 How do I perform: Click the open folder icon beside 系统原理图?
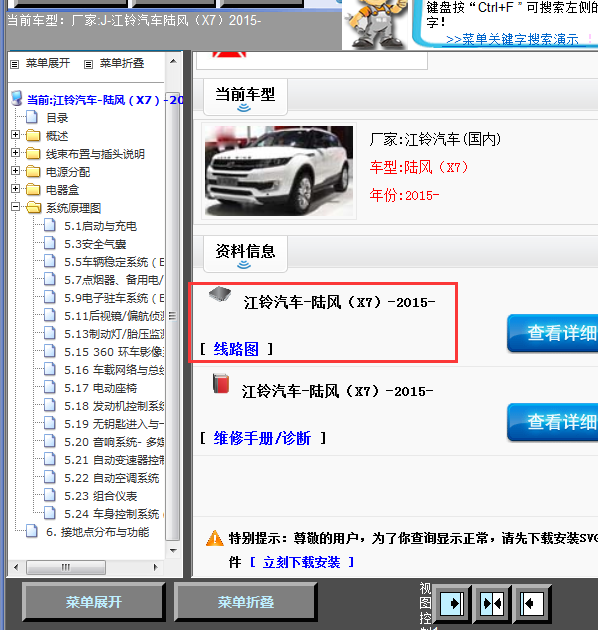click(x=33, y=207)
